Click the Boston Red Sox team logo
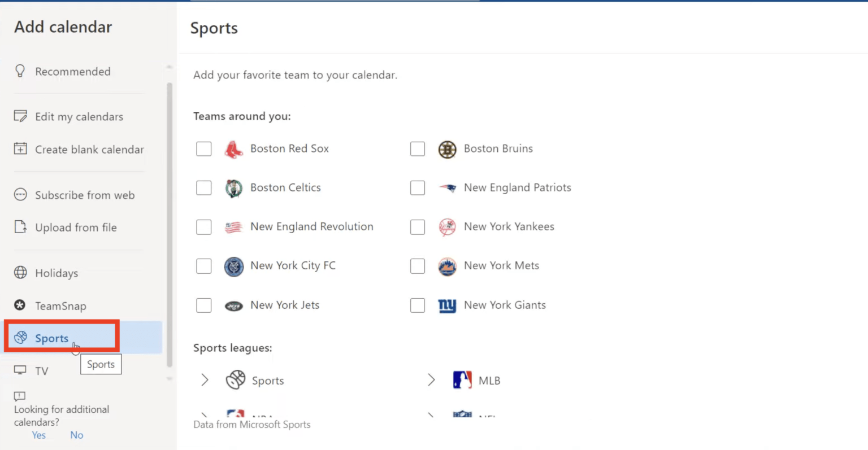 (x=233, y=149)
